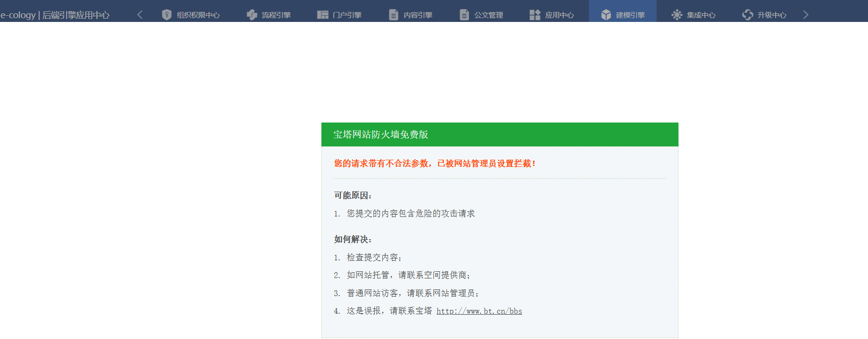Click the 建模引擎 cube icon
868x339 pixels.
606,15
